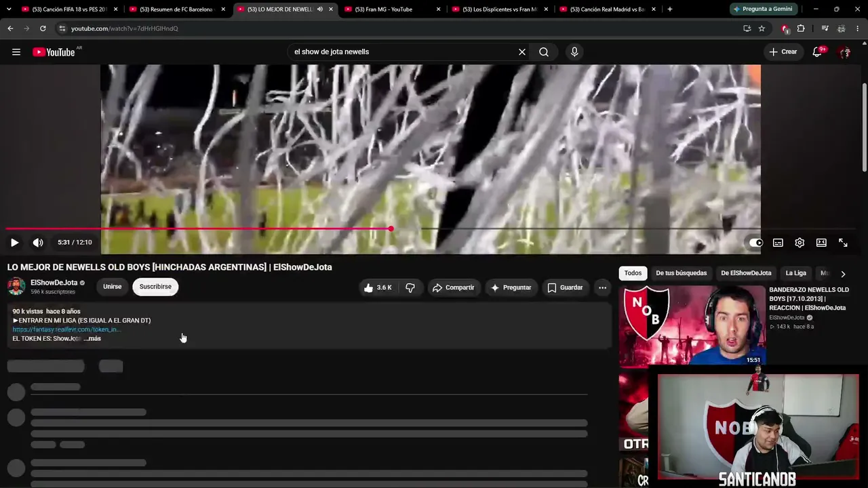Screen dimensions: 868x488
Task: Open the YouTube guide hamburger menu
Action: coord(16,52)
